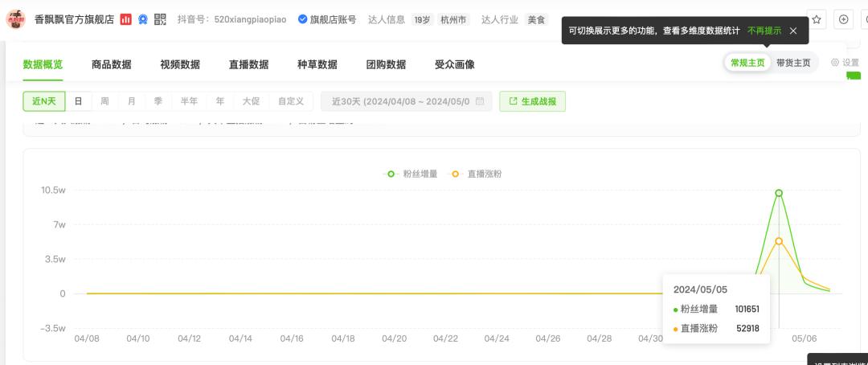Select the 周 period option
868x365 pixels.
pos(104,101)
